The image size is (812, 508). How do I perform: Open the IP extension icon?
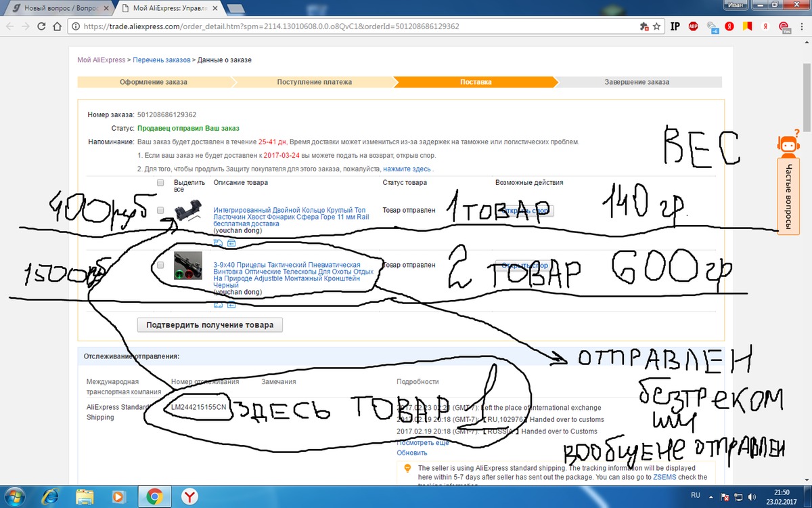675,26
